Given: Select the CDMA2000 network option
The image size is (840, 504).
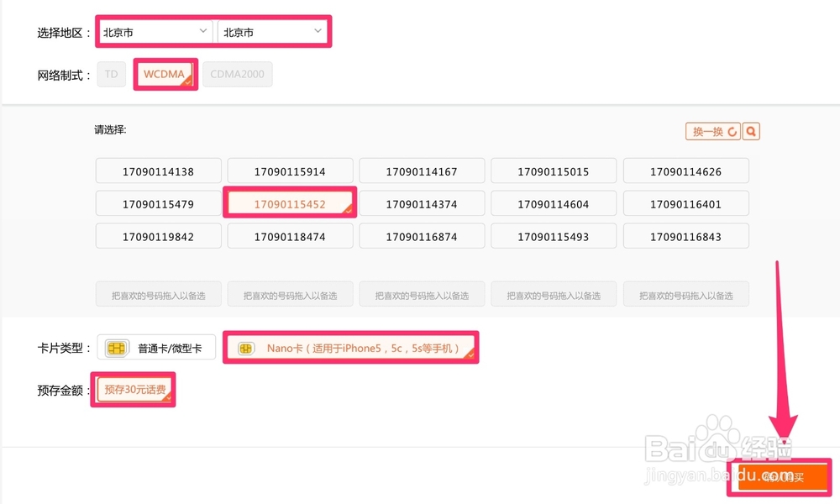Looking at the screenshot, I should coord(238,74).
